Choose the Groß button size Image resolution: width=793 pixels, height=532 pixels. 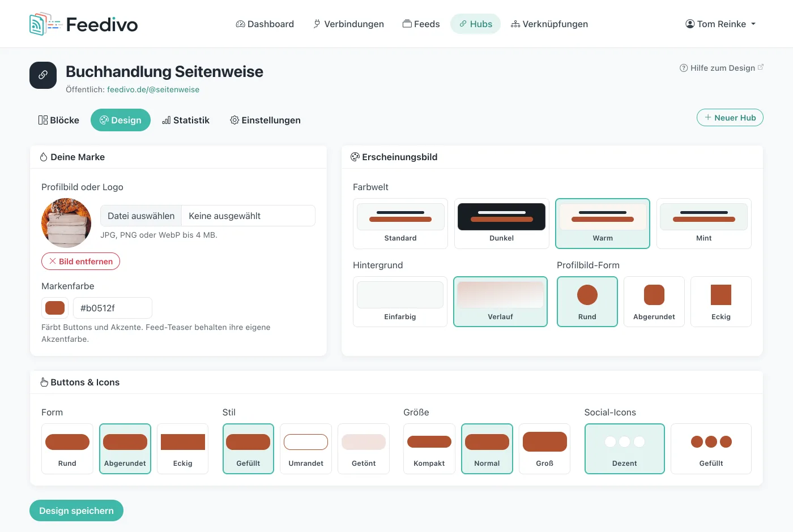point(545,449)
